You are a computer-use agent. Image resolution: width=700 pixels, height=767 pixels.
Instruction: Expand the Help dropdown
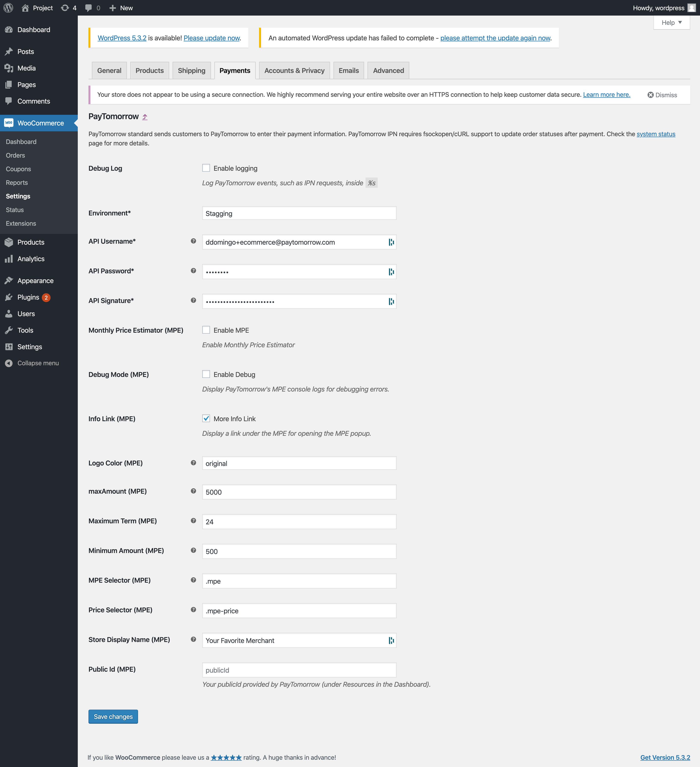672,22
